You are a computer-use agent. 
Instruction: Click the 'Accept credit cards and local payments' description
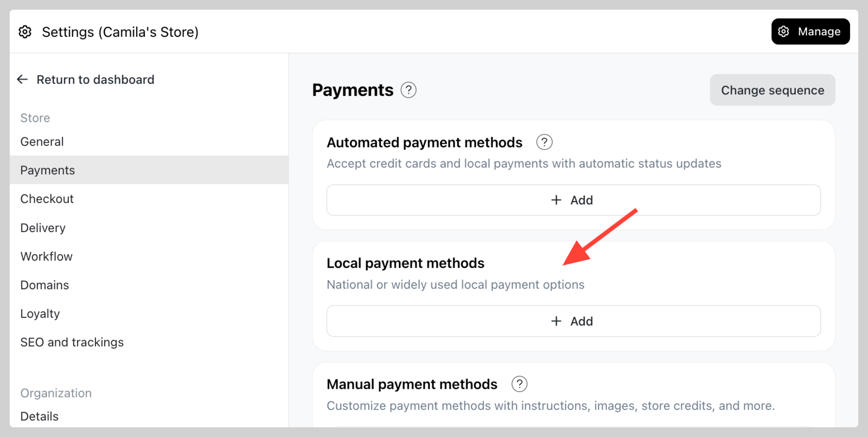[524, 164]
